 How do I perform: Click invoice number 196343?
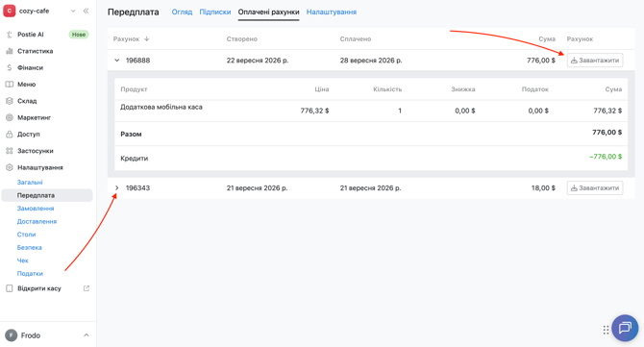pos(138,188)
